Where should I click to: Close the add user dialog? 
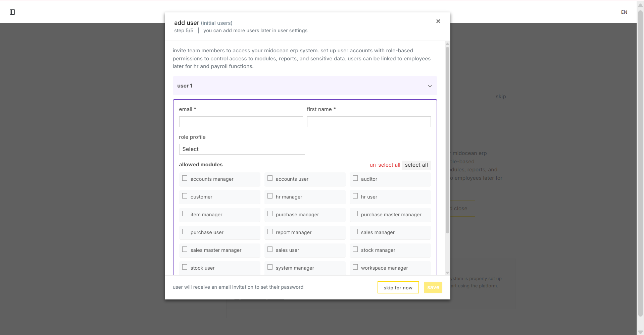[438, 21]
